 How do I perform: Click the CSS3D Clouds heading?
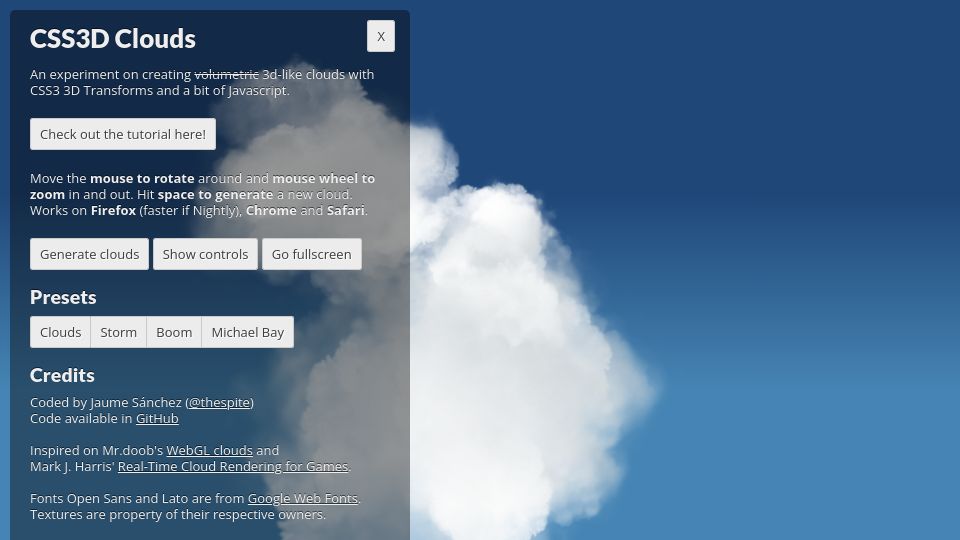coord(113,39)
